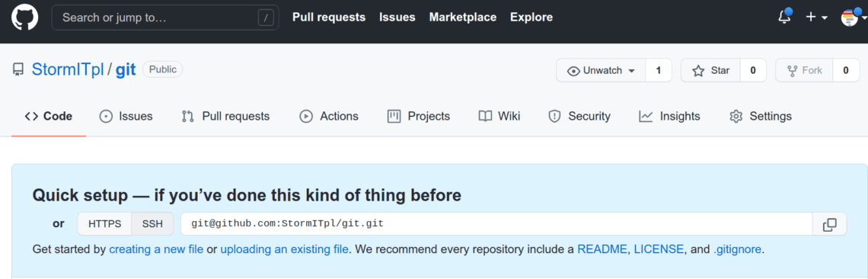This screenshot has width=868, height=279.
Task: Open the plus create-new menu
Action: tap(816, 18)
